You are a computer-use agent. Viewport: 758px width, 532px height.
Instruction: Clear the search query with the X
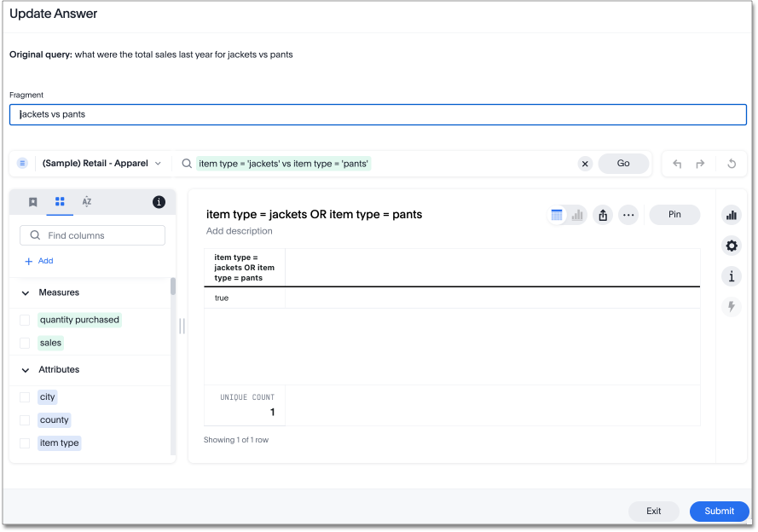(x=585, y=163)
